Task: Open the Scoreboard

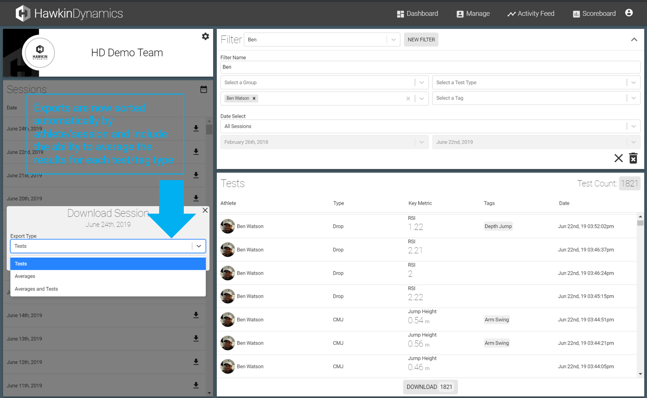Action: click(594, 14)
